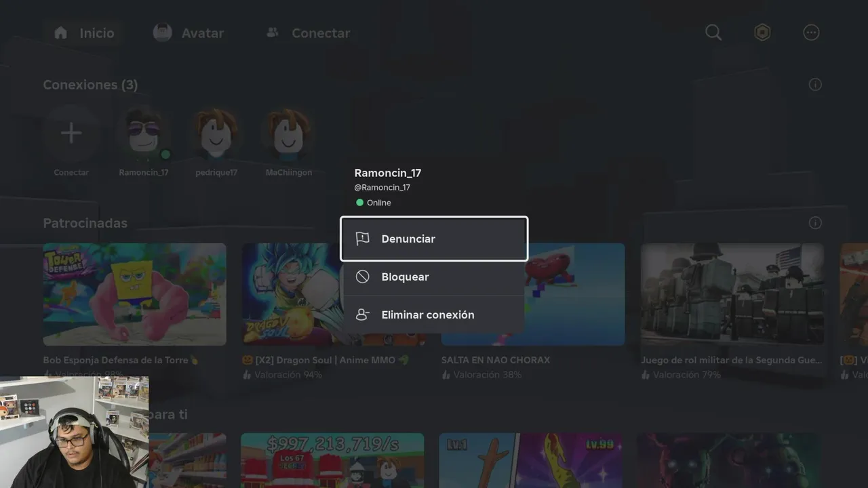Image resolution: width=868 pixels, height=488 pixels.
Task: Open the $997,213,719/s game thumbnail
Action: (332, 461)
